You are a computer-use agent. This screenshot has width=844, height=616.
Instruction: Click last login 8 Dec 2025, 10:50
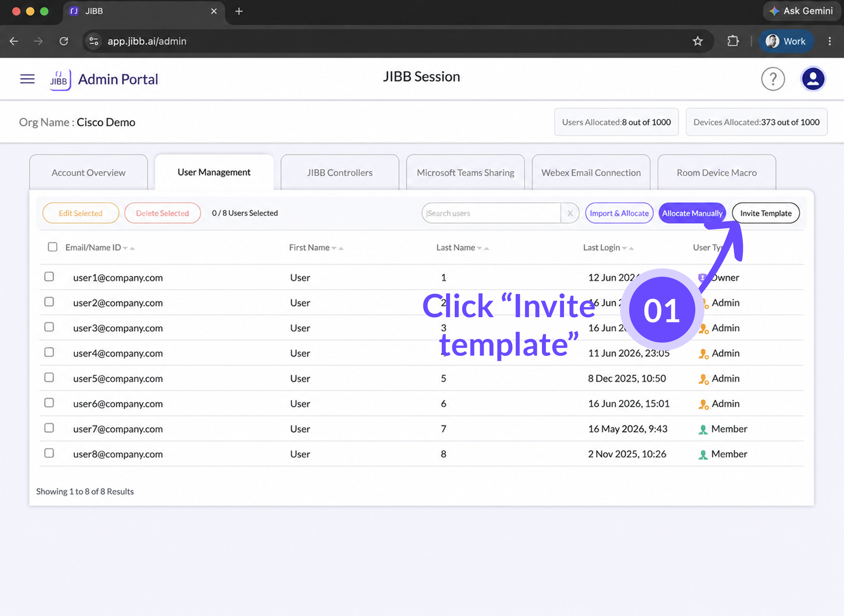coord(627,378)
